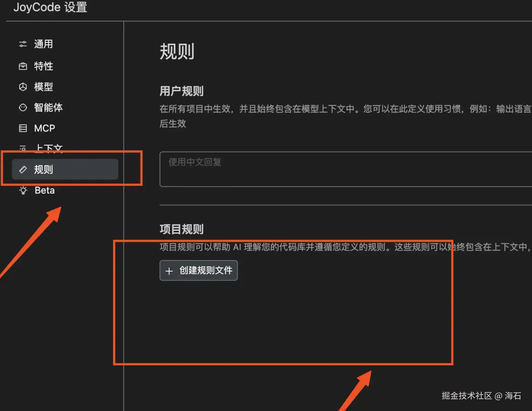Image resolution: width=532 pixels, height=411 pixels.
Task: Click the description starting 在所有项目中生效
Action: (x=346, y=116)
